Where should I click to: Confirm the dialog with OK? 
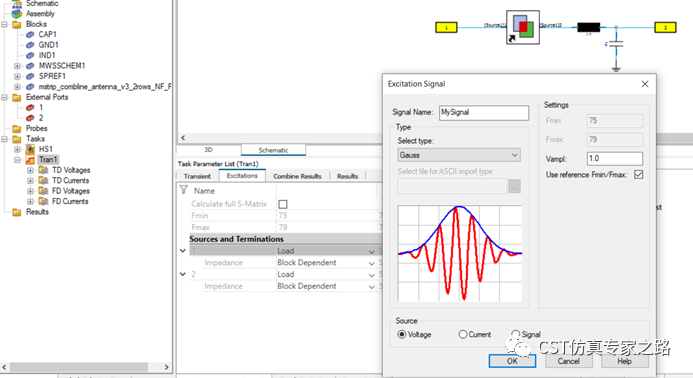coord(512,361)
